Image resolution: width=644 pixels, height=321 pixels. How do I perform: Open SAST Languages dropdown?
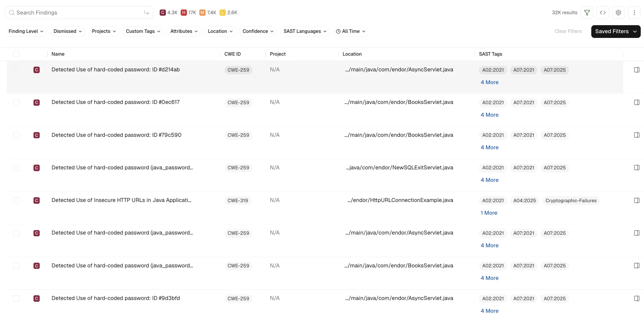click(x=305, y=31)
